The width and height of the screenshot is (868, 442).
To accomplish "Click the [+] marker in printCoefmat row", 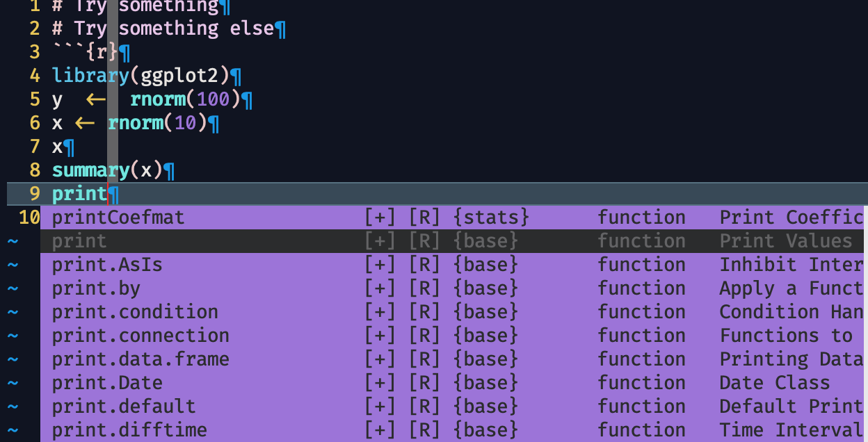I will (380, 218).
